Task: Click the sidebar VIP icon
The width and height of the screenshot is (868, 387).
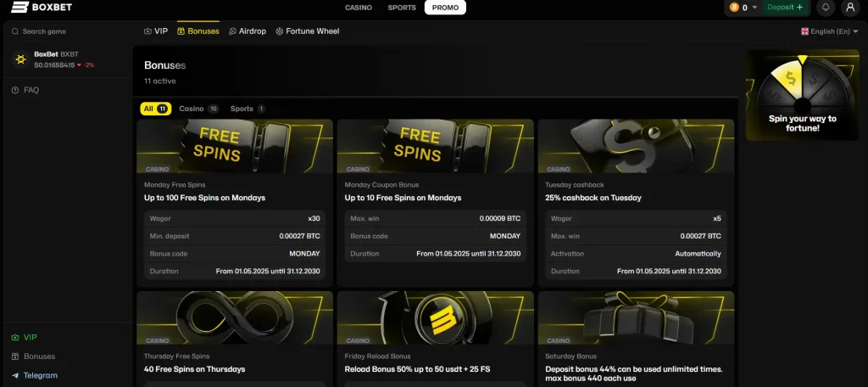Action: click(15, 337)
